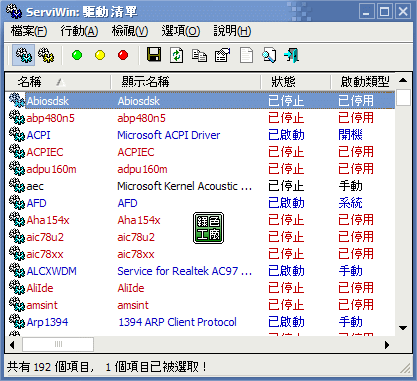
Task: Click the gear icon beside ACPI
Action: click(x=17, y=135)
